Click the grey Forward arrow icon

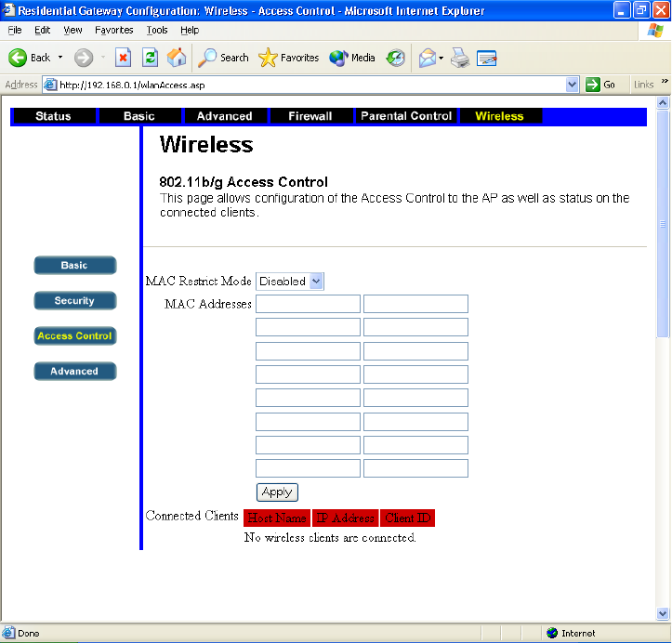point(83,58)
